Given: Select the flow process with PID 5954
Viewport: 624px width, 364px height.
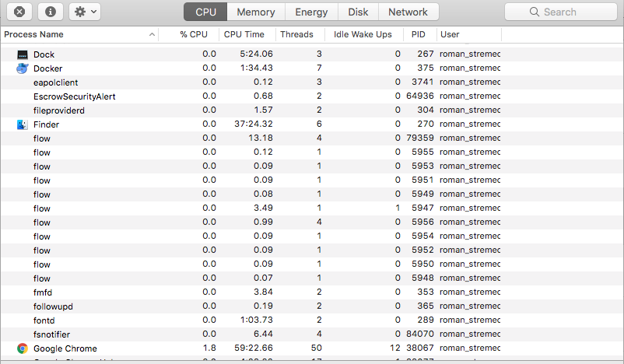Looking at the screenshot, I should coord(42,236).
